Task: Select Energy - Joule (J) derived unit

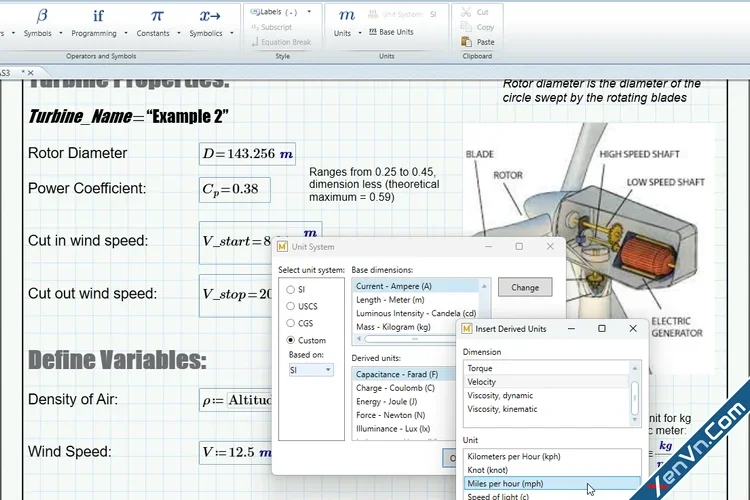Action: click(x=405, y=402)
